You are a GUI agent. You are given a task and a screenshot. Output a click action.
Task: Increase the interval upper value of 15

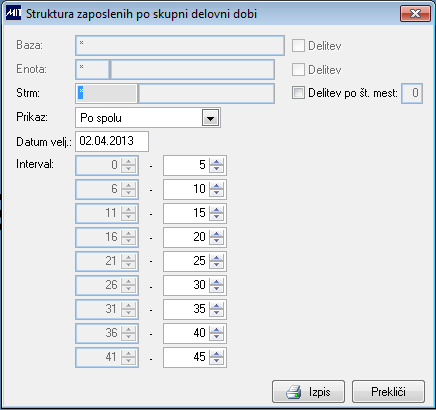(217, 209)
